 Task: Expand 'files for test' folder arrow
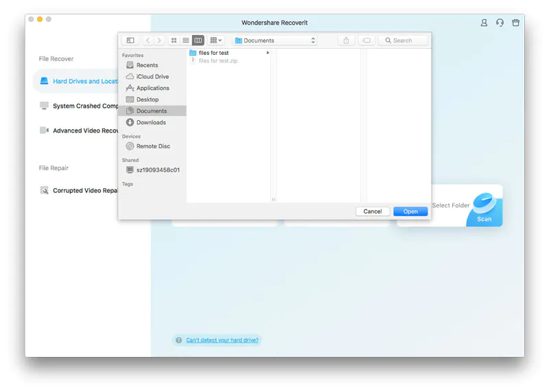(x=268, y=53)
